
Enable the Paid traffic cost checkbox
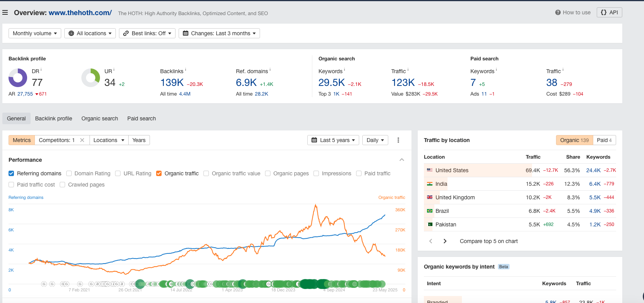pyautogui.click(x=11, y=185)
